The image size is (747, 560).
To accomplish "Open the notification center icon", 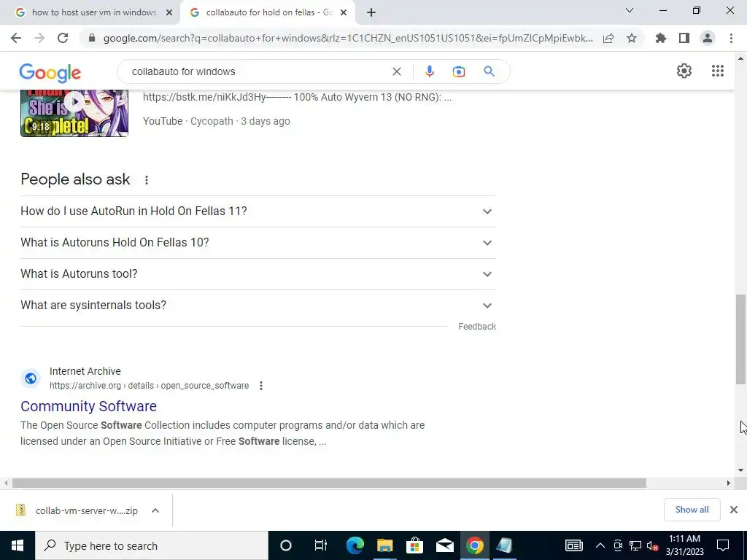I will coord(723,545).
